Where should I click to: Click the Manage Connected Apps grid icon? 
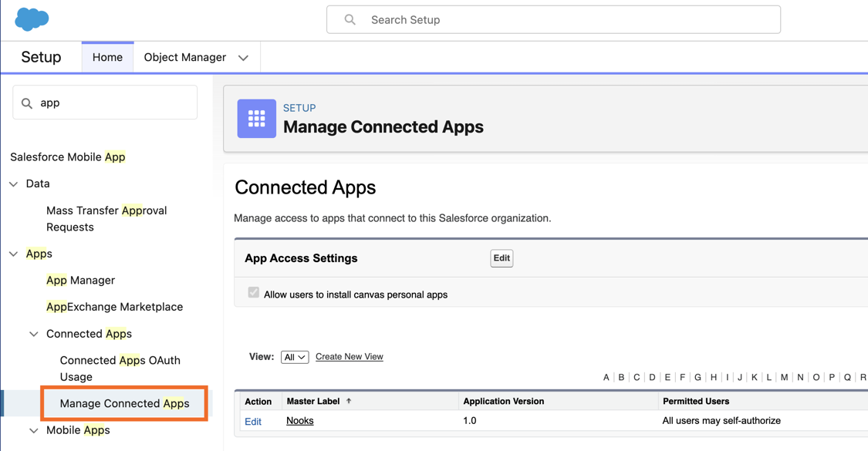click(x=256, y=119)
